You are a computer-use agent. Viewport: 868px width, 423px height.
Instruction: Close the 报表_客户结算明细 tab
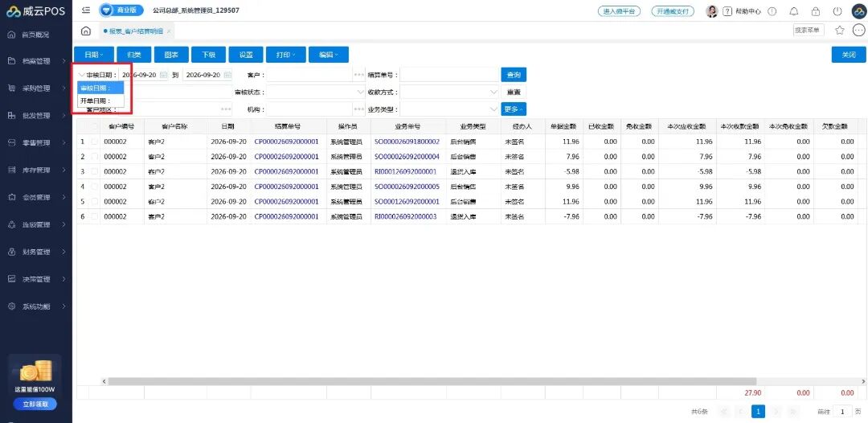168,31
